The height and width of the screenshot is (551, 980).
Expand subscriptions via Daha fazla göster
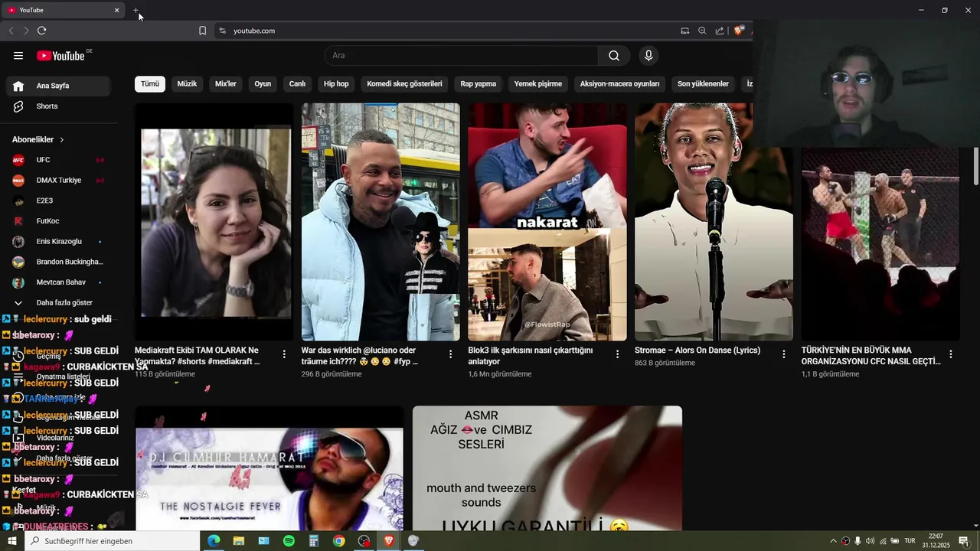tap(60, 302)
